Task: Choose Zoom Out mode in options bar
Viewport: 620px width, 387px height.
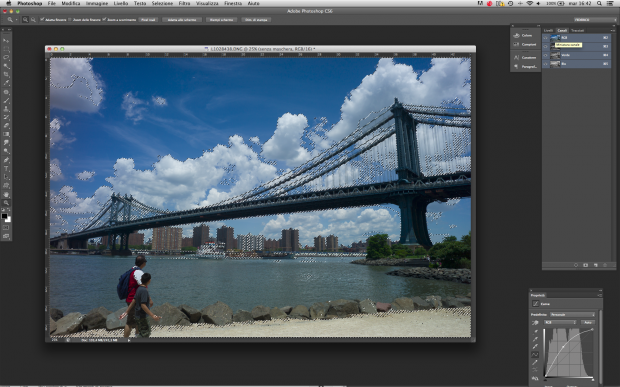Action: click(33, 19)
